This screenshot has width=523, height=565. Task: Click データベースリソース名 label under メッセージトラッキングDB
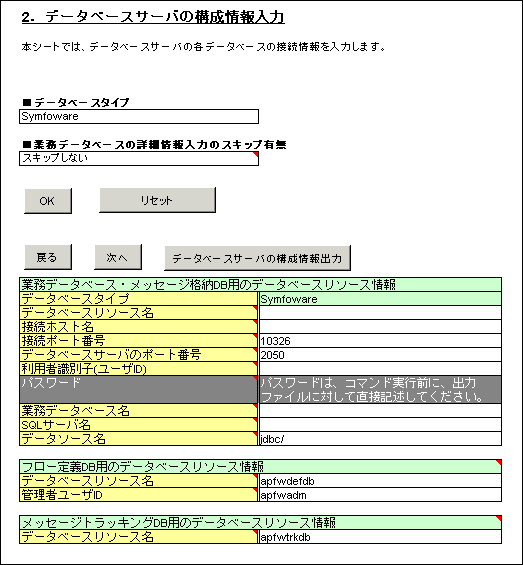pyautogui.click(x=139, y=537)
